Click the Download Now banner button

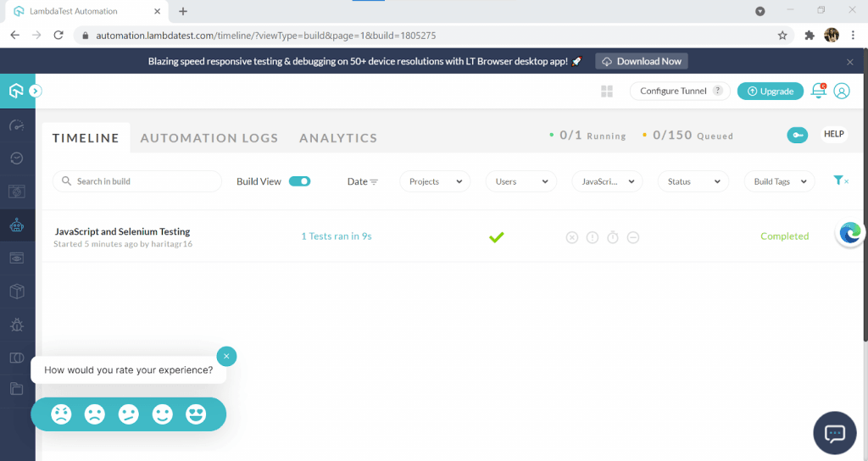tap(642, 61)
